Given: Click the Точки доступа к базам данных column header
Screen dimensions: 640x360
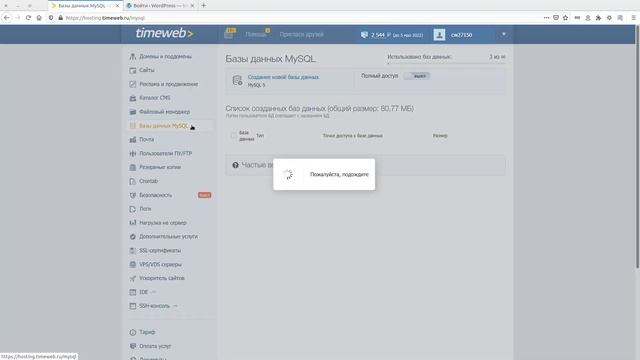Looking at the screenshot, I should coord(353,136).
